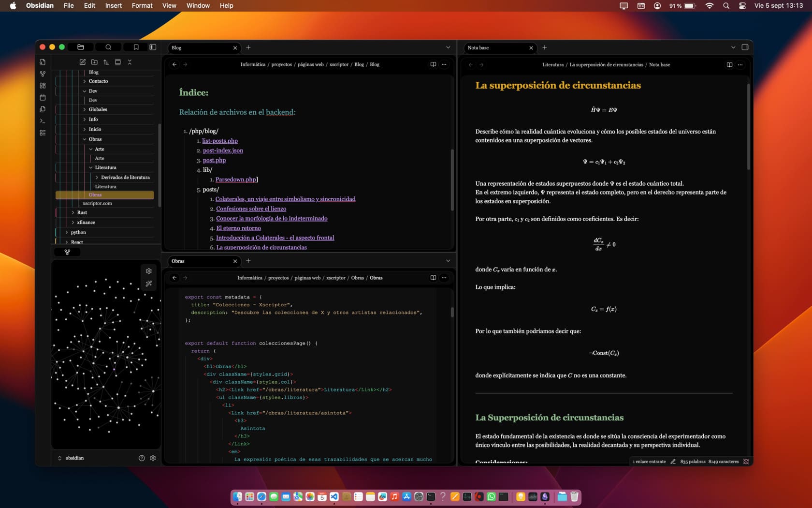Screen dimensions: 812x508
Task: Collapse all folders in file explorer
Action: tap(130, 62)
